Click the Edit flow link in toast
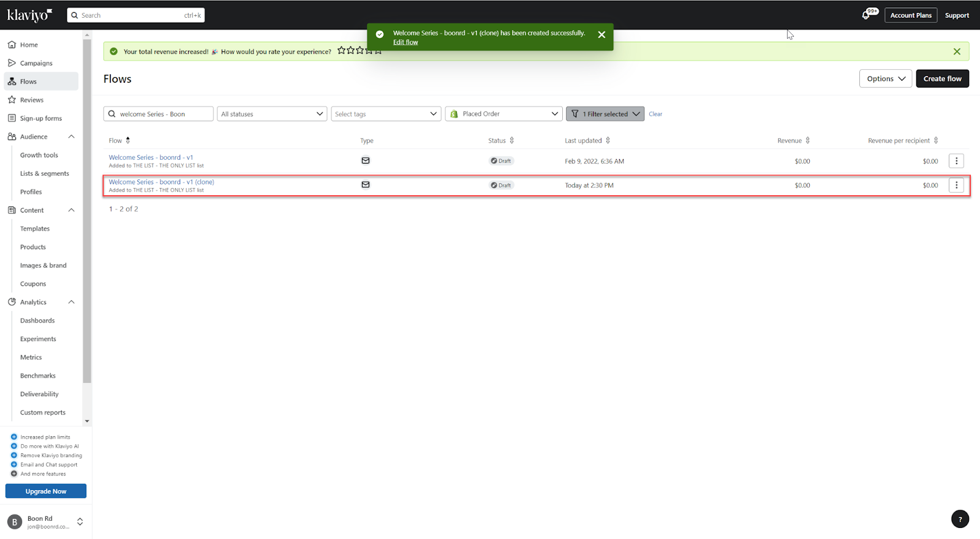 pos(405,42)
